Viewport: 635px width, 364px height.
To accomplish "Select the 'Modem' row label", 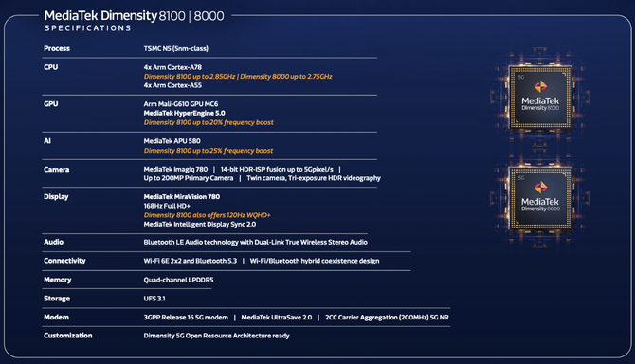I will coord(56,317).
